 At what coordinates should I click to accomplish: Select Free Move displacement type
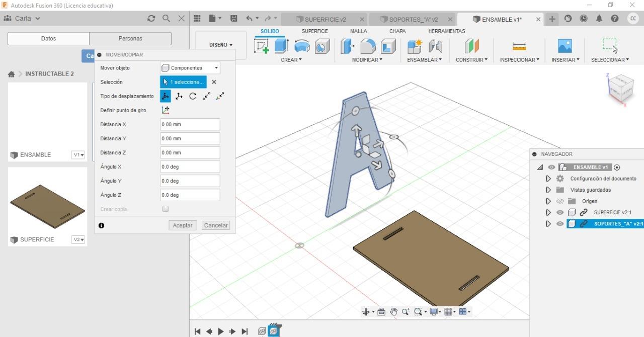(x=165, y=96)
